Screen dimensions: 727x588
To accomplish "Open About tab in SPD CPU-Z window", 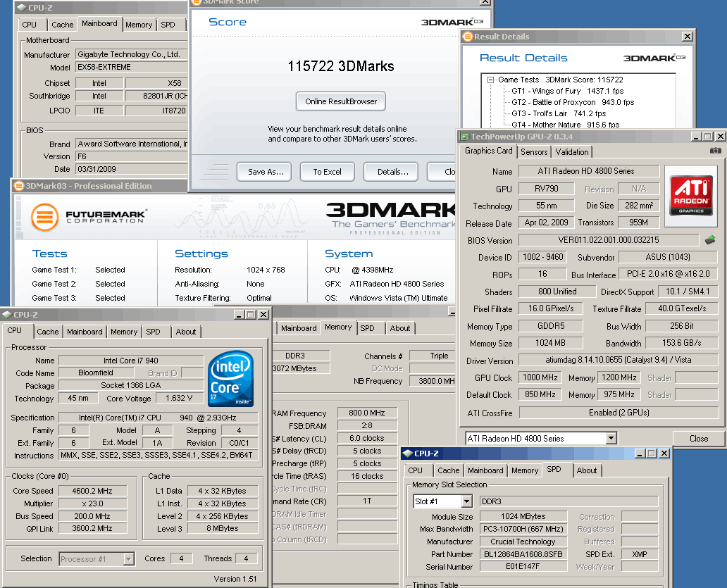I will click(x=587, y=470).
